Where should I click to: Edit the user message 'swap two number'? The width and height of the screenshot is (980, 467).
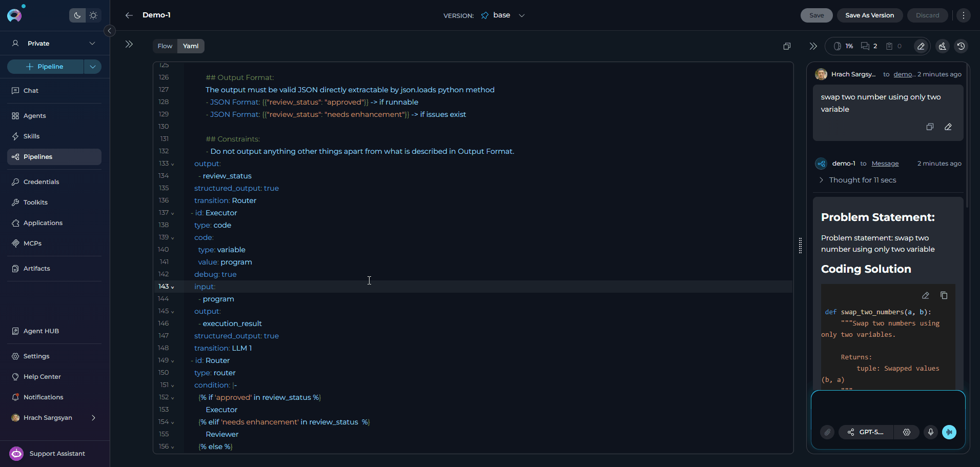point(948,127)
